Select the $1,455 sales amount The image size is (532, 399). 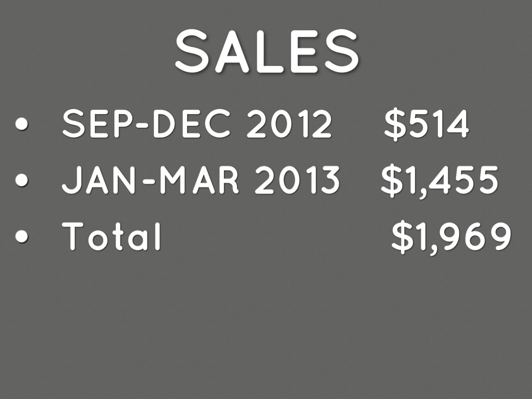click(439, 181)
